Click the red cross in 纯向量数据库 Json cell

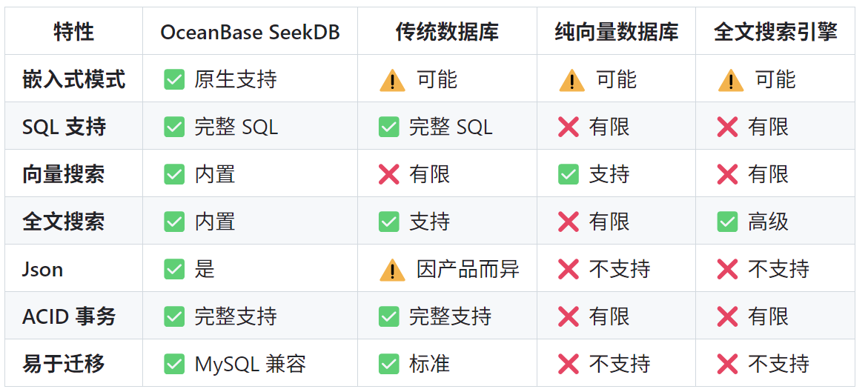click(x=569, y=269)
